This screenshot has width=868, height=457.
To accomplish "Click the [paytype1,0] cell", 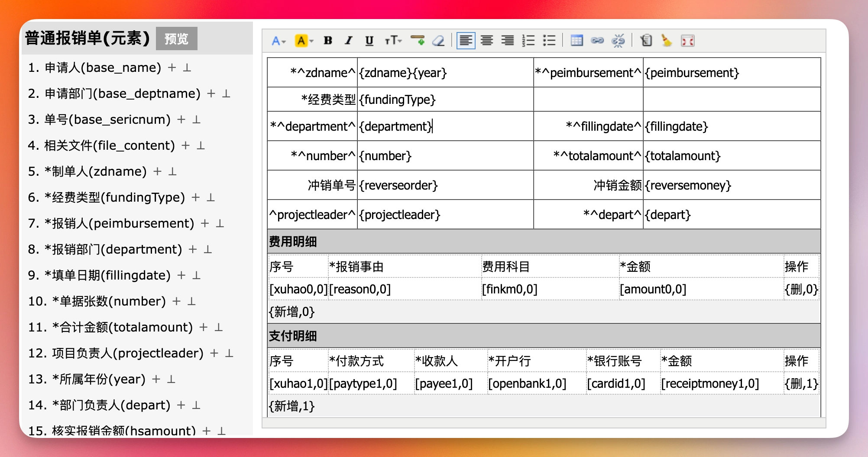I will pos(371,383).
